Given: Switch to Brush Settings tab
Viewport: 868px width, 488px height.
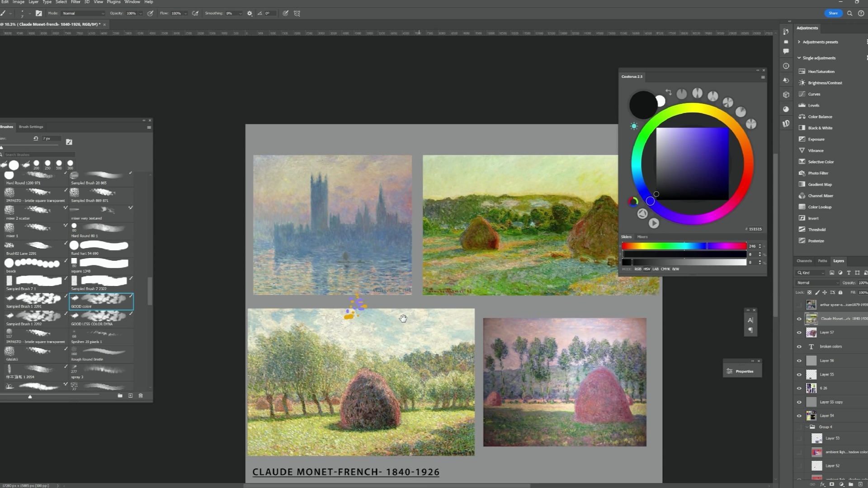Looking at the screenshot, I should coord(31,127).
